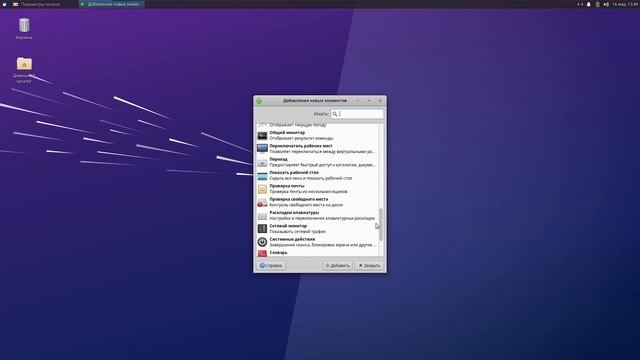Click the Раскладки клавиатуры icon
The height and width of the screenshot is (360, 640).
pos(262,216)
